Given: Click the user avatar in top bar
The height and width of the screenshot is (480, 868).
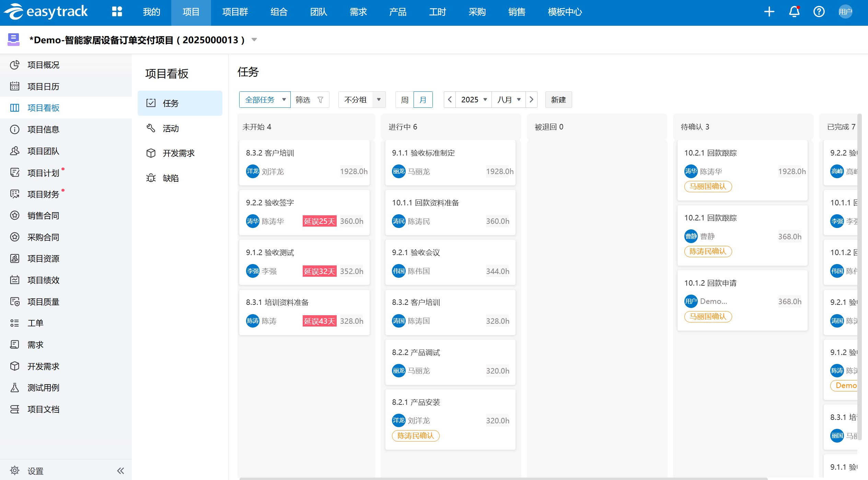Looking at the screenshot, I should (845, 12).
